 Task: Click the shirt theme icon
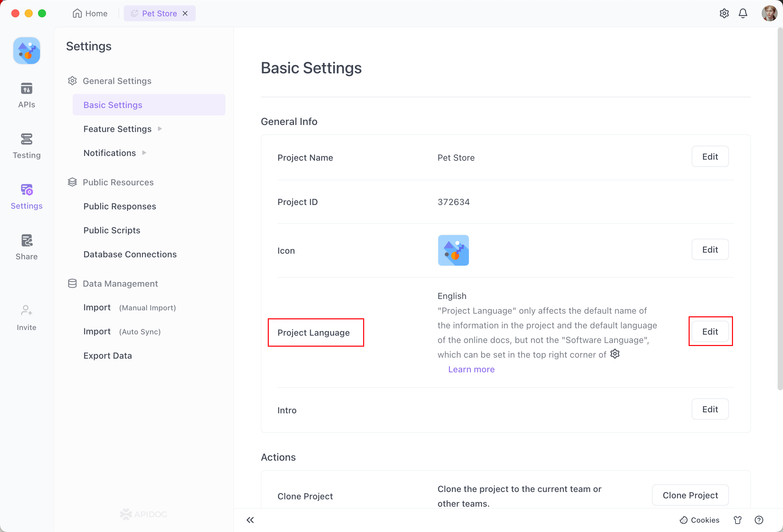738,520
